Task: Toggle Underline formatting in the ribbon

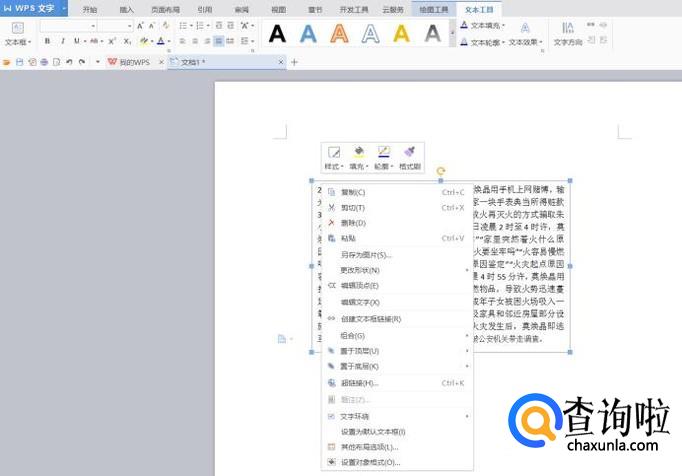Action: pos(77,41)
